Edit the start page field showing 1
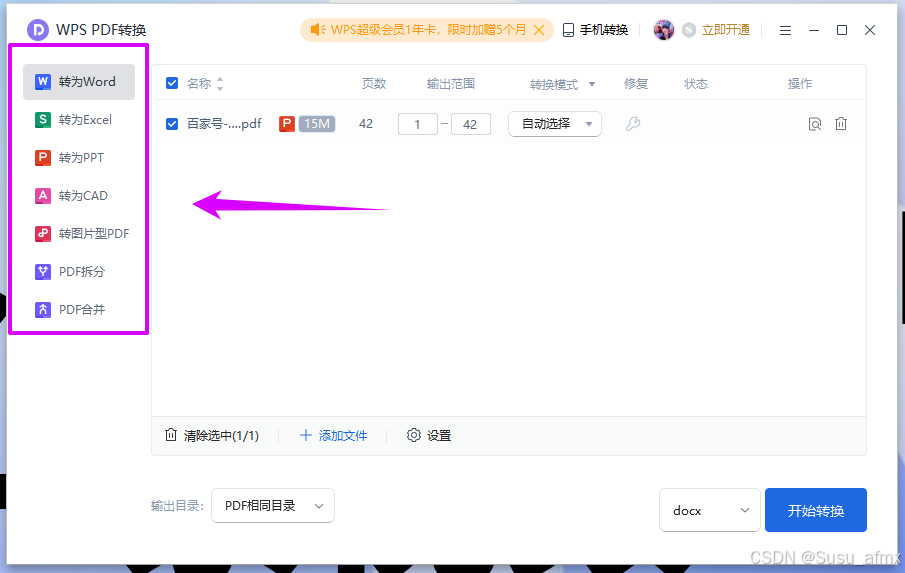Screen dimensions: 905x573 (417, 124)
